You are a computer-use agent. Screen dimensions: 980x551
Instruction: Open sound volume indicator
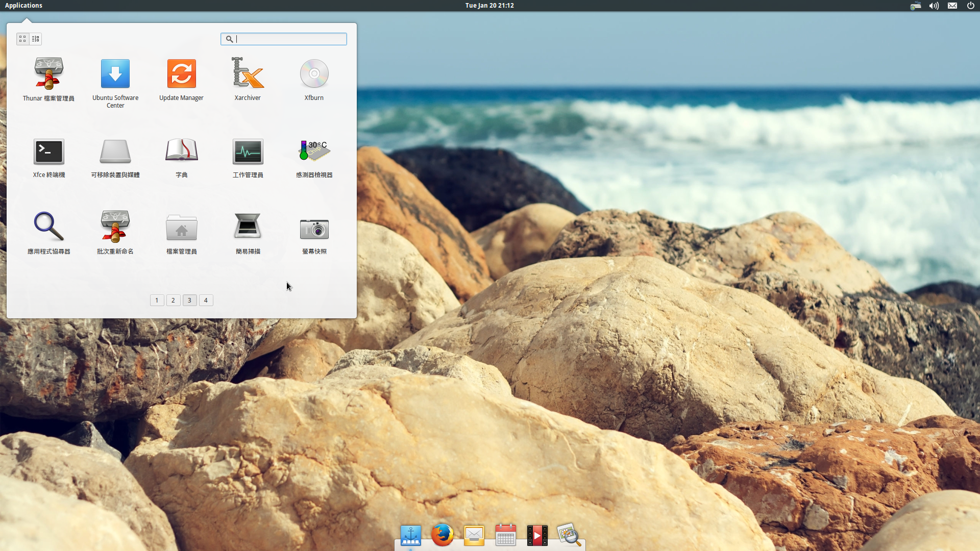tap(934, 6)
